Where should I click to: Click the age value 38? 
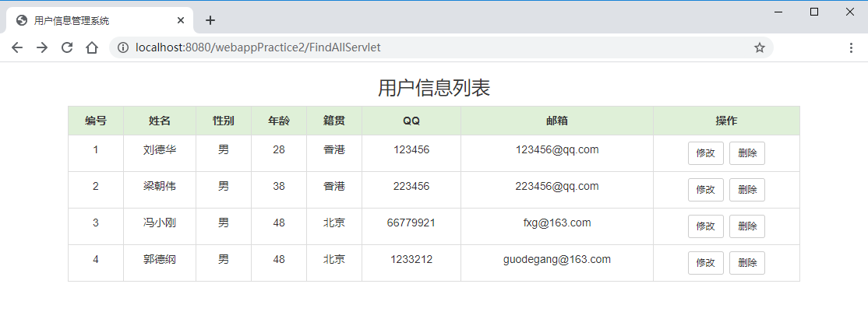[x=279, y=186]
